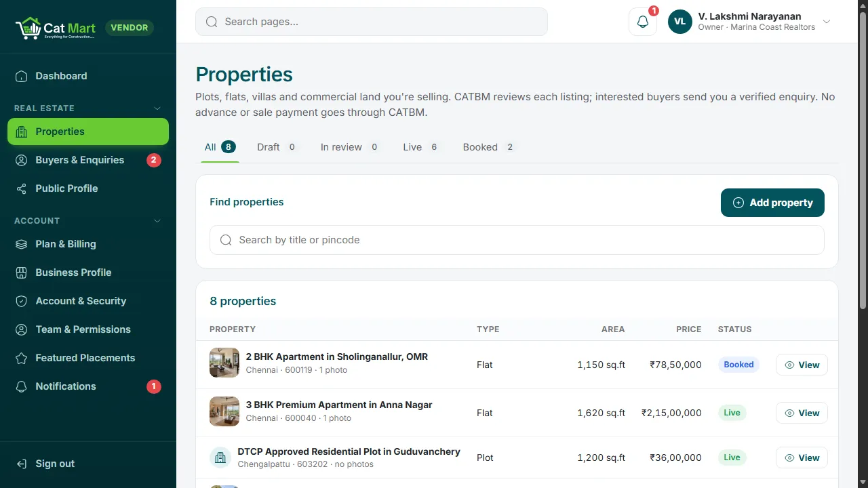Click the Featured Placements star icon

(22, 358)
